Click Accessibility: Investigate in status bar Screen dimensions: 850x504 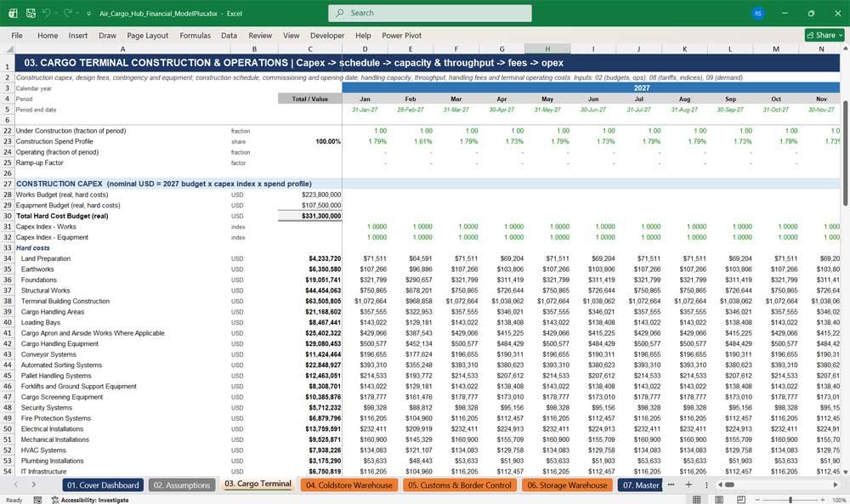click(x=90, y=500)
